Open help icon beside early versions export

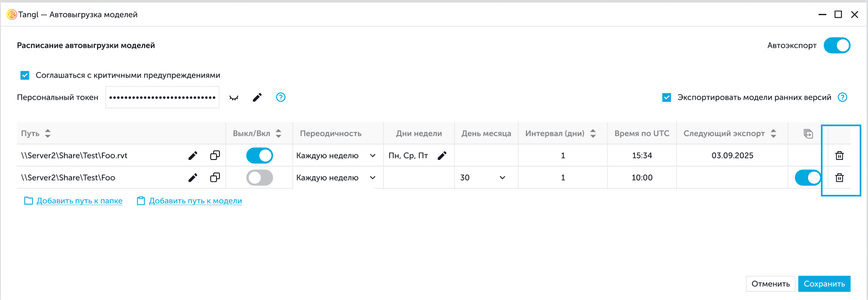pyautogui.click(x=843, y=97)
